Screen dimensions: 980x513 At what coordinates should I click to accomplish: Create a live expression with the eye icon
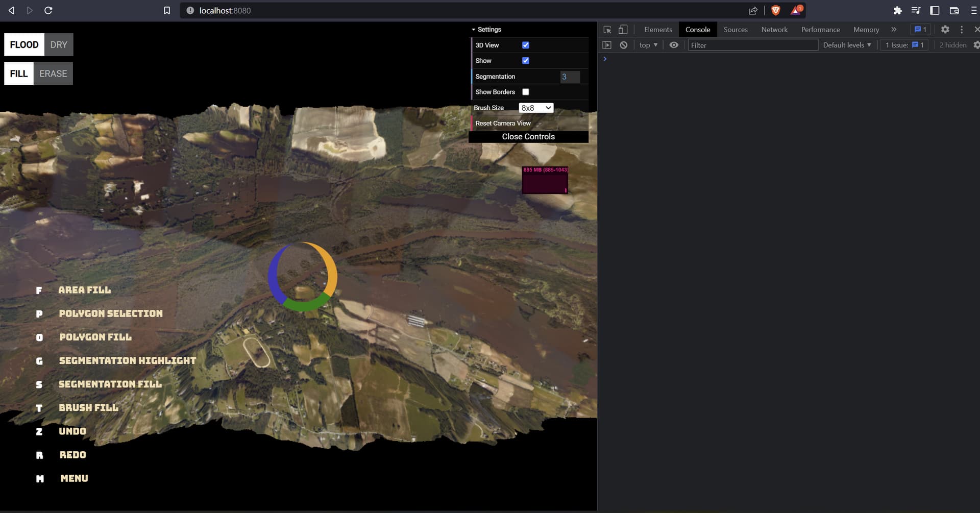(674, 45)
